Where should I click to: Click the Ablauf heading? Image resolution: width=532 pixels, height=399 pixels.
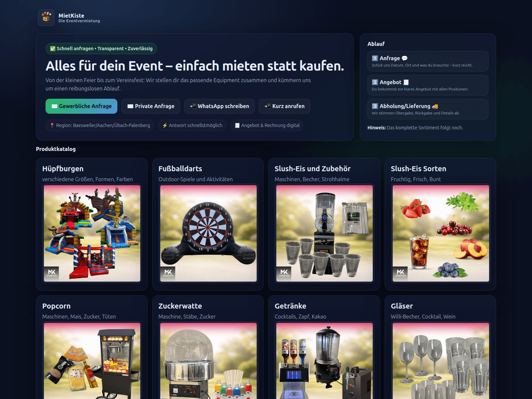pyautogui.click(x=376, y=44)
